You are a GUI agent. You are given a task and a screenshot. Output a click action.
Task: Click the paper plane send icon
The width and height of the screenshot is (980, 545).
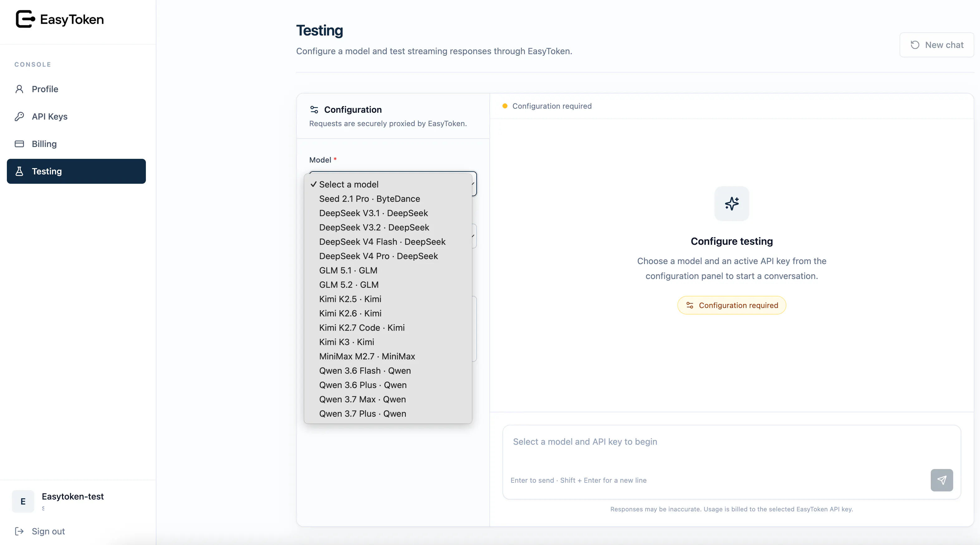[942, 480]
